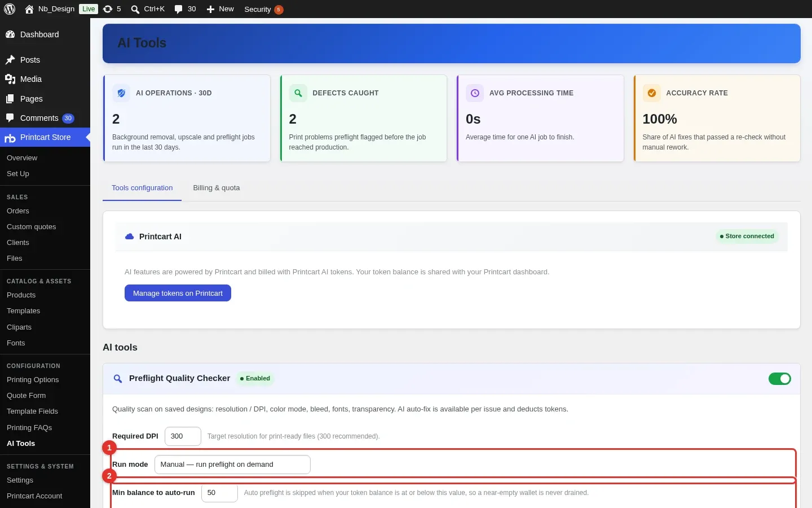The image size is (812, 508).
Task: Open Custom quotes page
Action: click(32, 227)
